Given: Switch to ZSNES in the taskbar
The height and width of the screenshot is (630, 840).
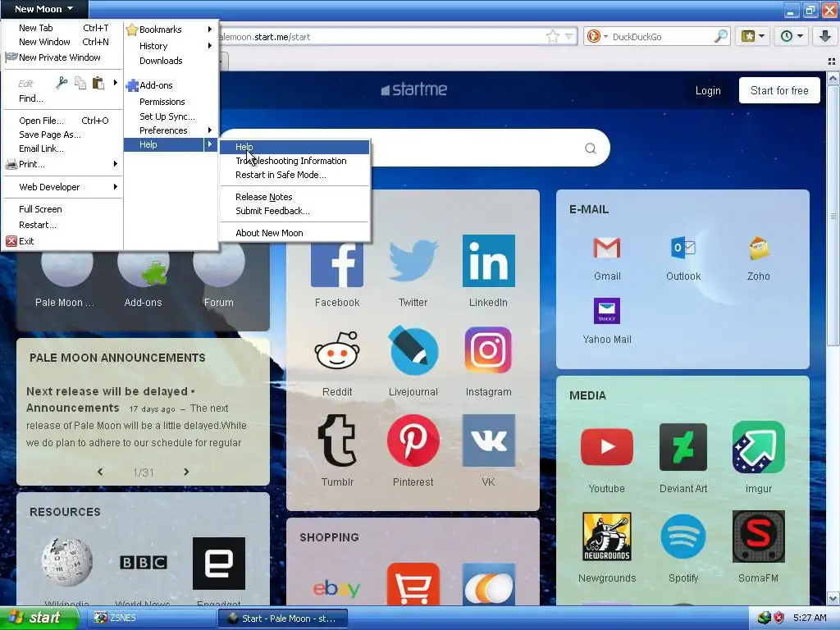Looking at the screenshot, I should coord(150,618).
